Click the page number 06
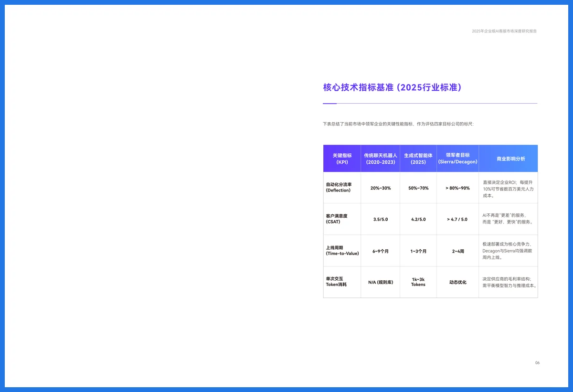573x392 pixels. click(x=537, y=363)
